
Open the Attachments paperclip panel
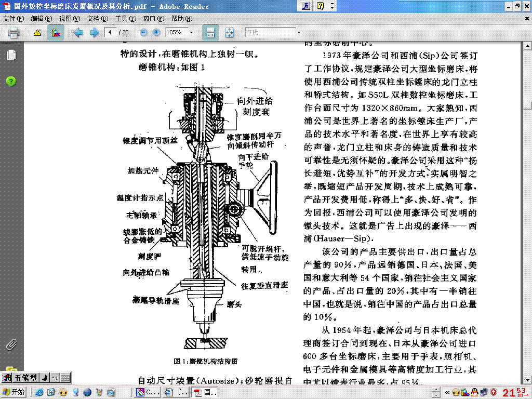click(11, 345)
